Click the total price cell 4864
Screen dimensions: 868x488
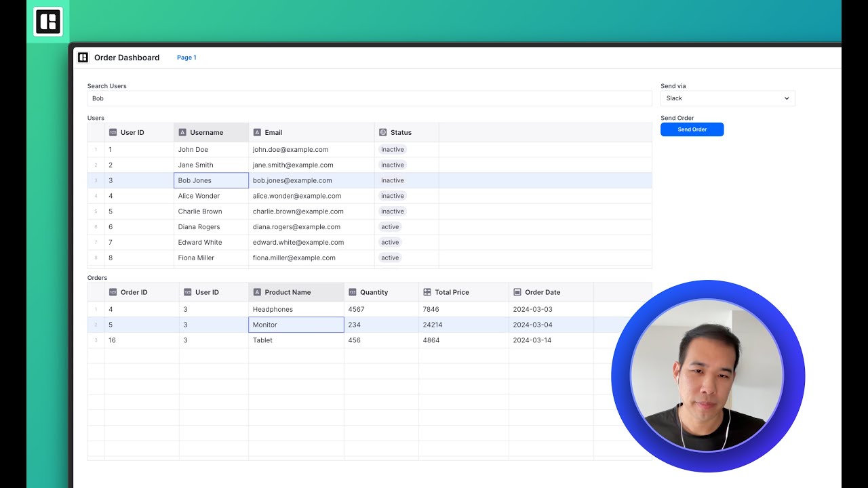pos(464,340)
